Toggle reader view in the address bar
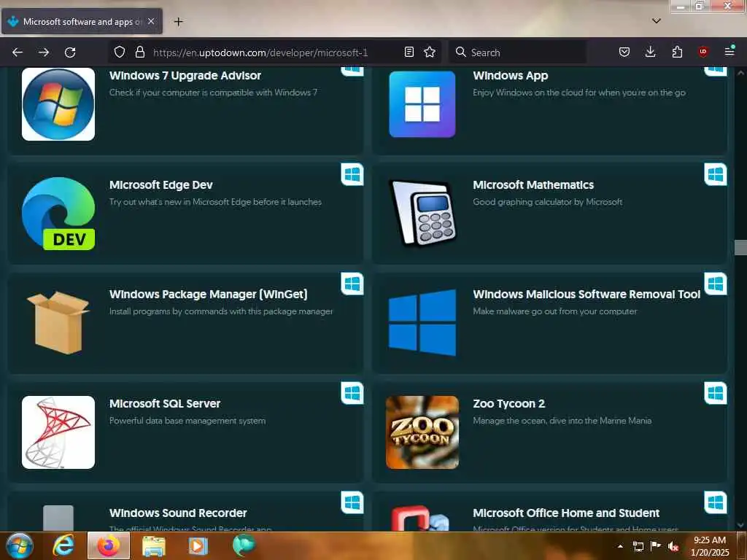 tap(409, 52)
